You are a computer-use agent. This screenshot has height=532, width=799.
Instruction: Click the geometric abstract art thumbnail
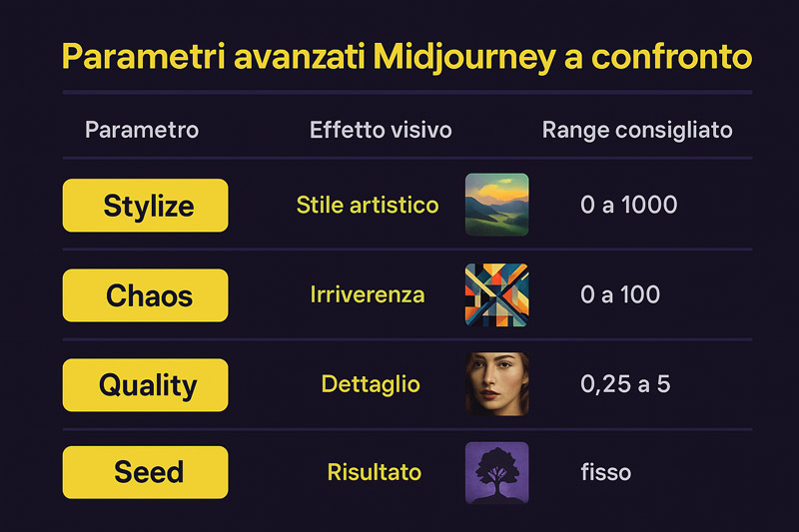pos(496,294)
